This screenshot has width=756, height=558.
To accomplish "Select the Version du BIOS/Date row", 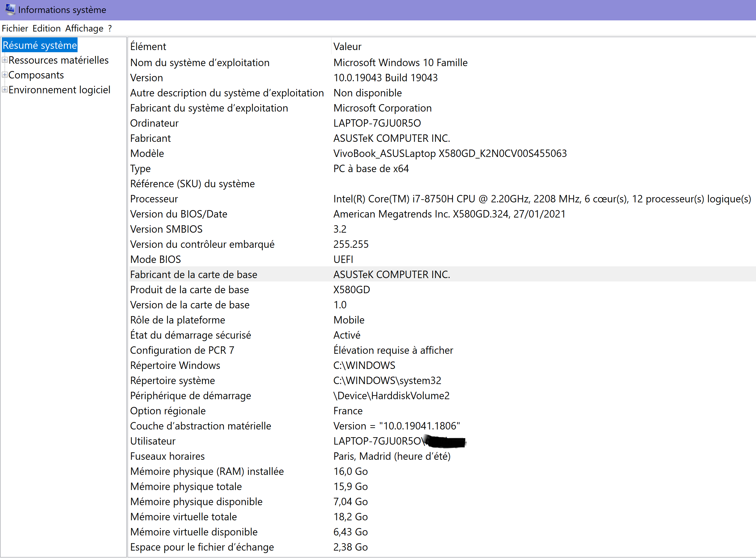I will click(x=179, y=214).
